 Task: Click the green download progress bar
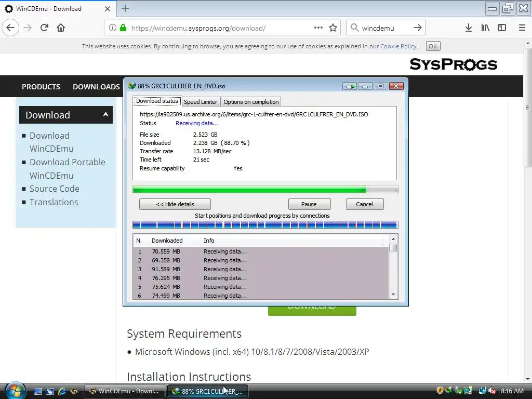coord(265,189)
